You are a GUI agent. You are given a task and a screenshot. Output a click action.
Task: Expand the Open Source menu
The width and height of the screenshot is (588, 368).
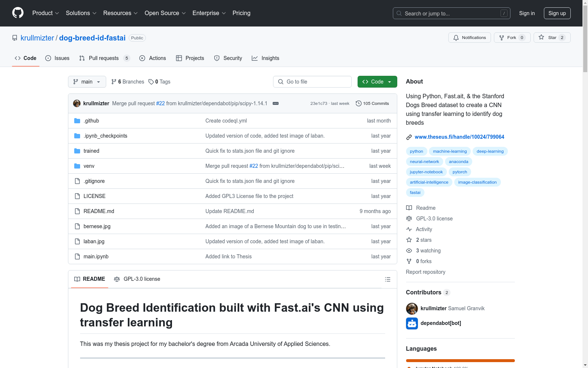coord(165,13)
